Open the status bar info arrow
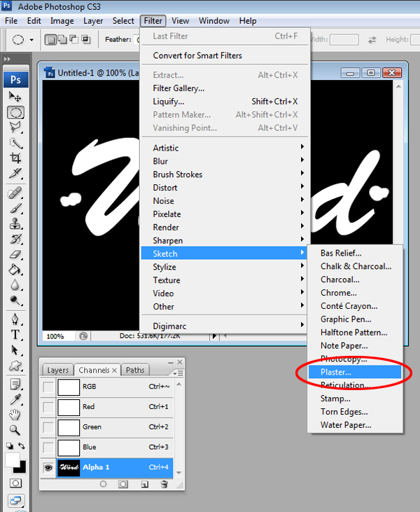Screen dimensions: 420x512 [x=214, y=336]
